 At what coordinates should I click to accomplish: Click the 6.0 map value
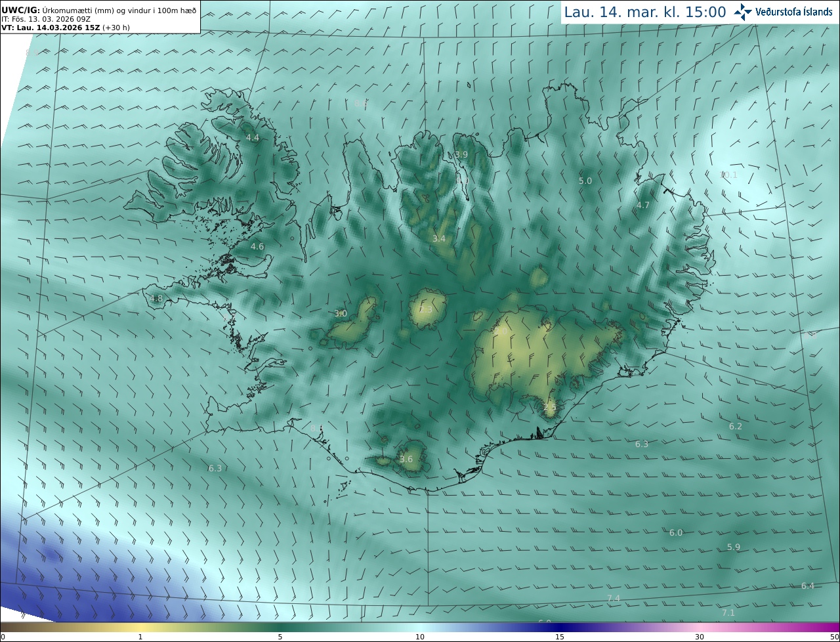click(x=676, y=532)
